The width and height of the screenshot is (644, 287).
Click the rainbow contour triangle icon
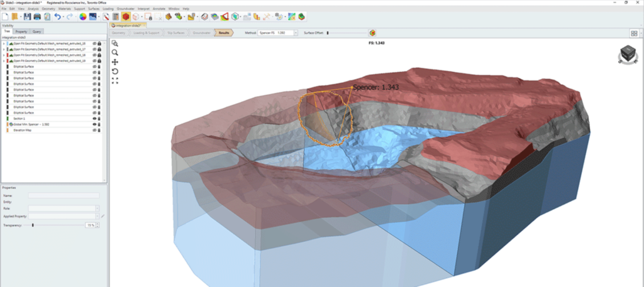[225, 17]
